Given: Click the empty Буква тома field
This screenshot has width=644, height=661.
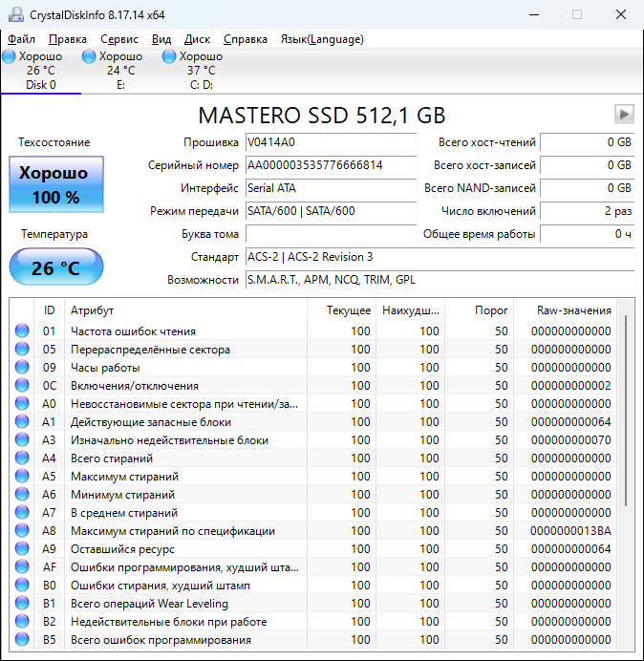Looking at the screenshot, I should point(331,234).
